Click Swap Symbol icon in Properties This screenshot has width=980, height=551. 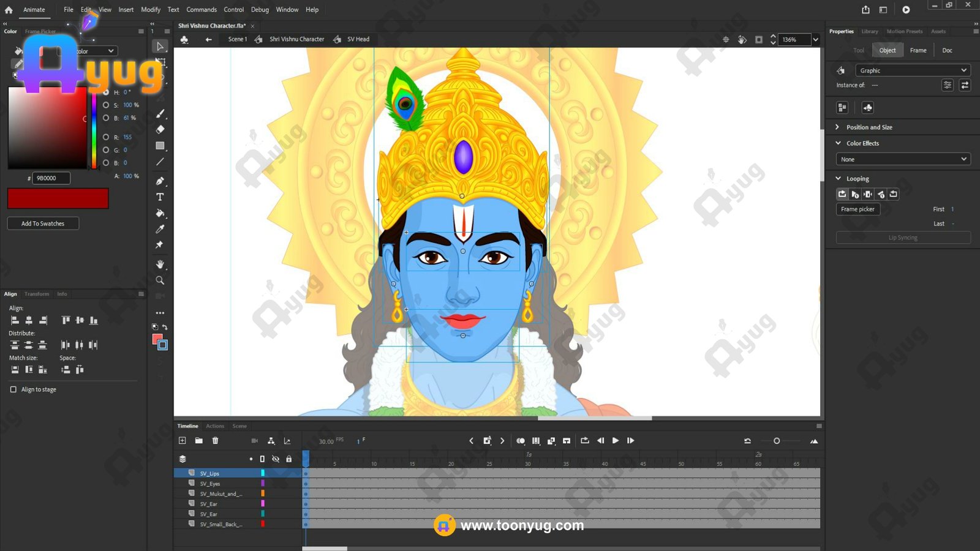pos(965,85)
